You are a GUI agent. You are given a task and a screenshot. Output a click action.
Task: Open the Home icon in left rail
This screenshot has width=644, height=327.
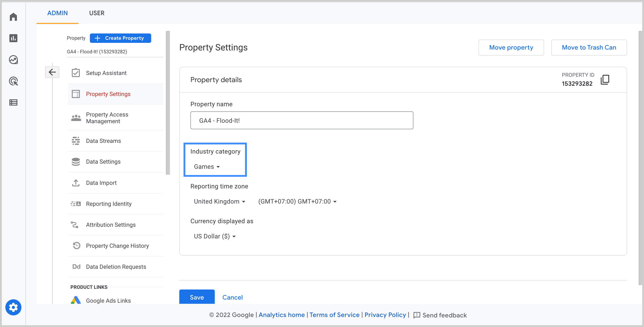[x=13, y=17]
